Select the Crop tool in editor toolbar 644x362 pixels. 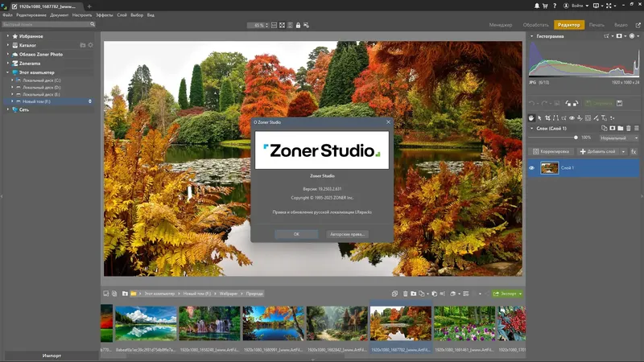click(x=547, y=118)
